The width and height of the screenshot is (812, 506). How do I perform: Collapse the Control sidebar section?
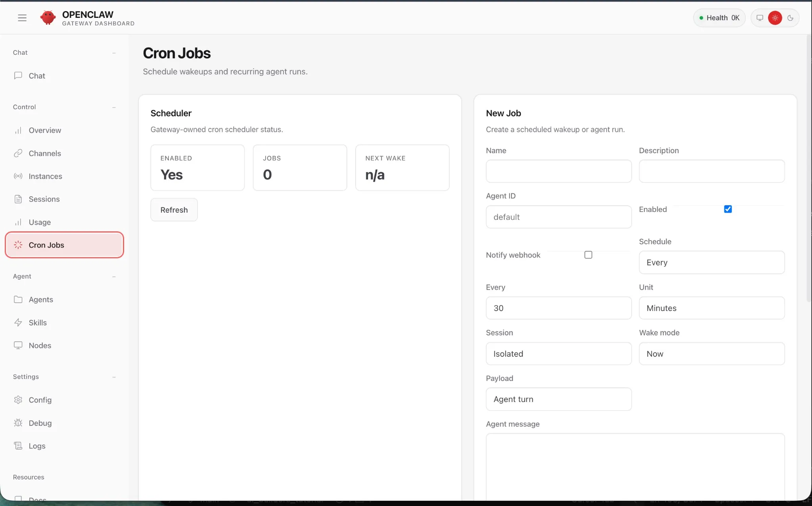(x=114, y=107)
